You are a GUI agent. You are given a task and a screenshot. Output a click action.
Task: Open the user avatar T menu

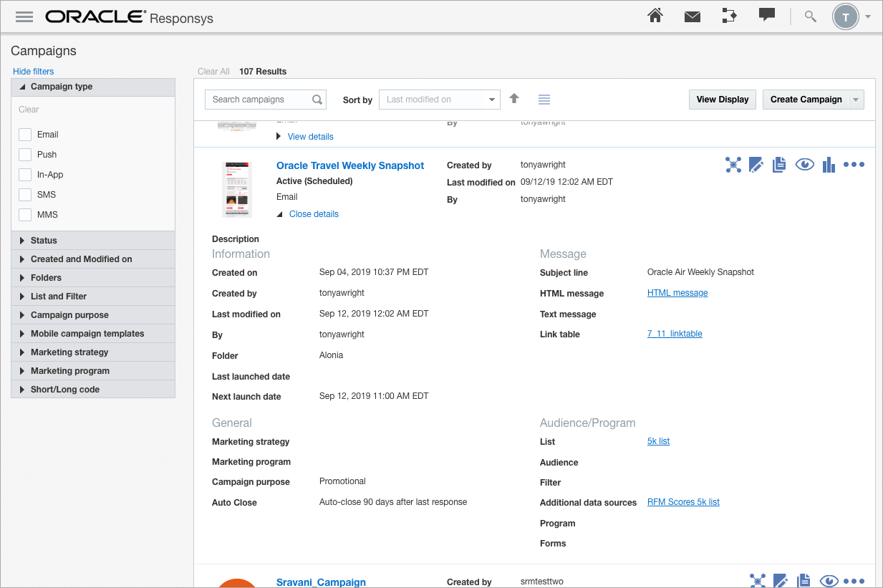(846, 17)
